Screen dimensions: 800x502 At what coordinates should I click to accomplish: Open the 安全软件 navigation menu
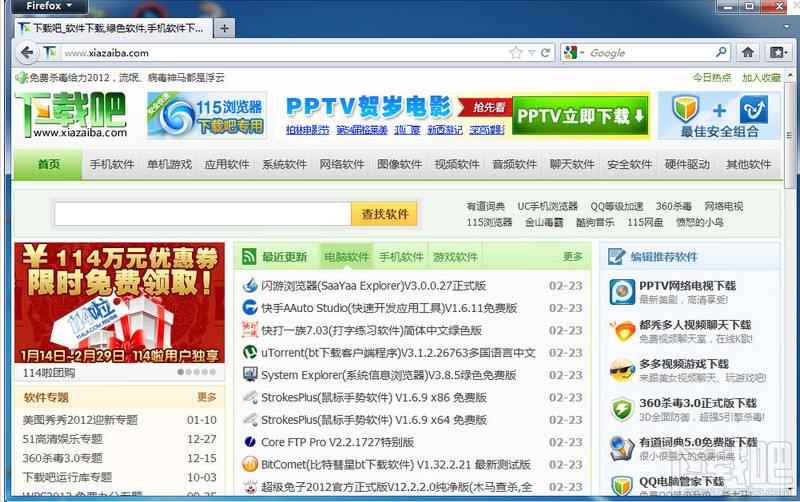click(630, 164)
